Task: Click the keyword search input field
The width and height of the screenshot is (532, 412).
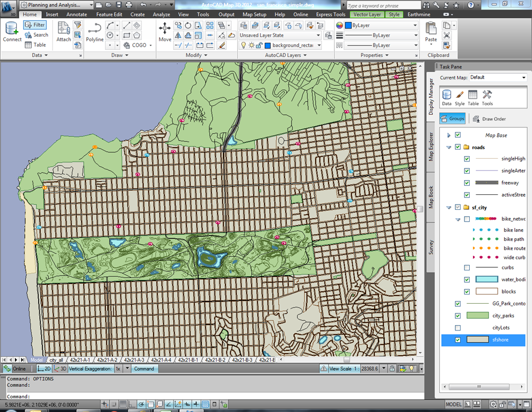Action: [x=384, y=6]
